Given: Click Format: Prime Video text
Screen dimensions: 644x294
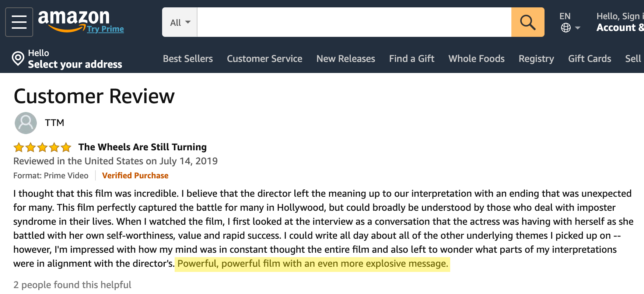Looking at the screenshot, I should (x=51, y=176).
